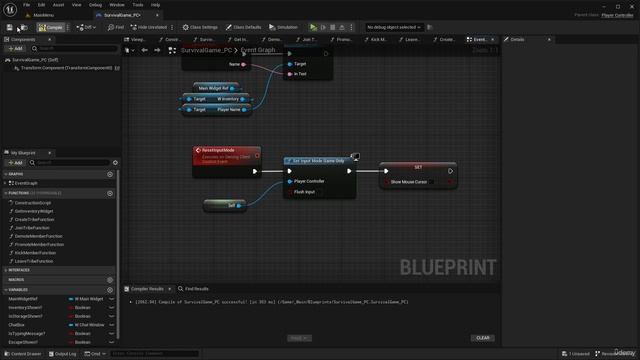Open the Compile options menu dots
This screenshot has width=640, height=360.
[68, 27]
